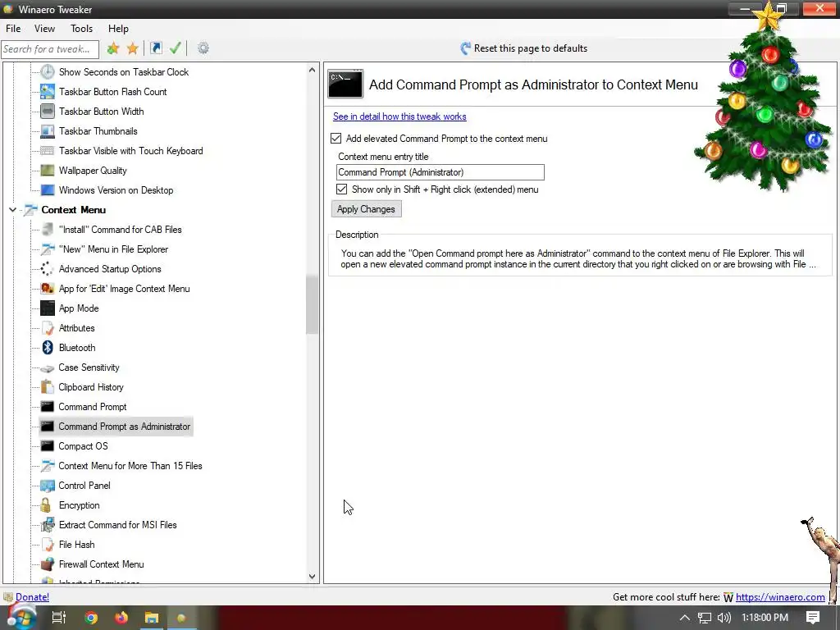Click the Bluetooth icon in tree
This screenshot has width=840, height=630.
coord(48,348)
